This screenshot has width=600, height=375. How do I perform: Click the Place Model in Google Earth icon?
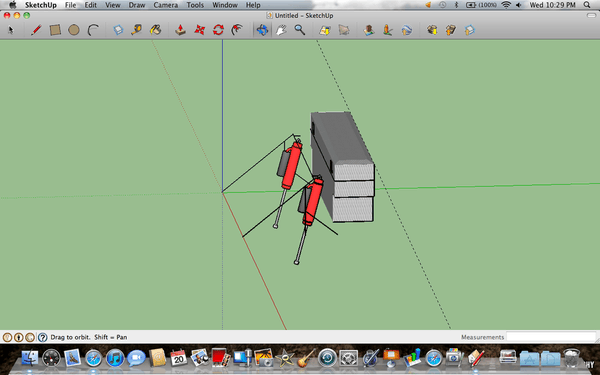406,30
